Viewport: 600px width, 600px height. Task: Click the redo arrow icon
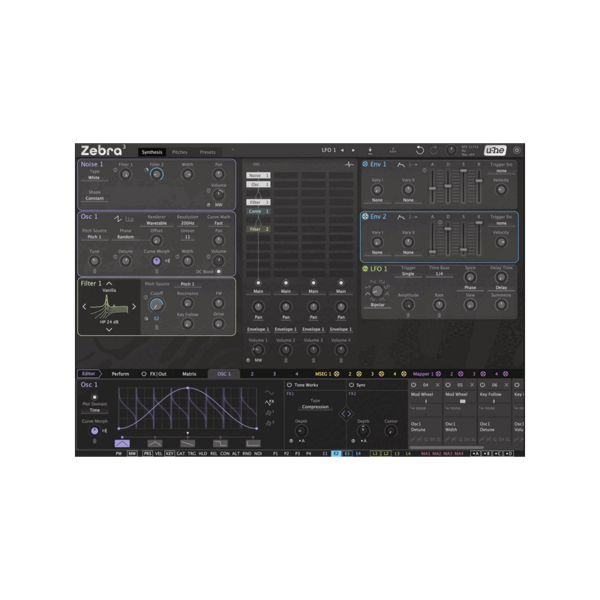(x=434, y=150)
